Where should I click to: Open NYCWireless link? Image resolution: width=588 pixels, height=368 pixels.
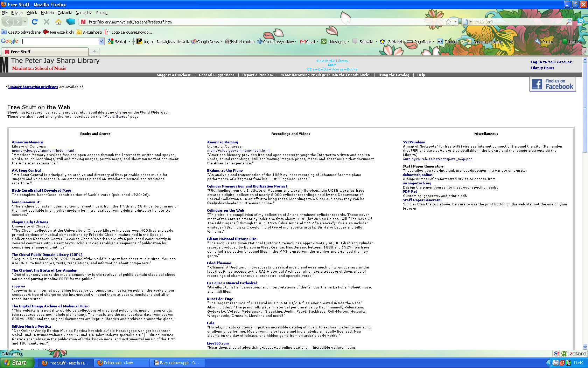click(414, 142)
